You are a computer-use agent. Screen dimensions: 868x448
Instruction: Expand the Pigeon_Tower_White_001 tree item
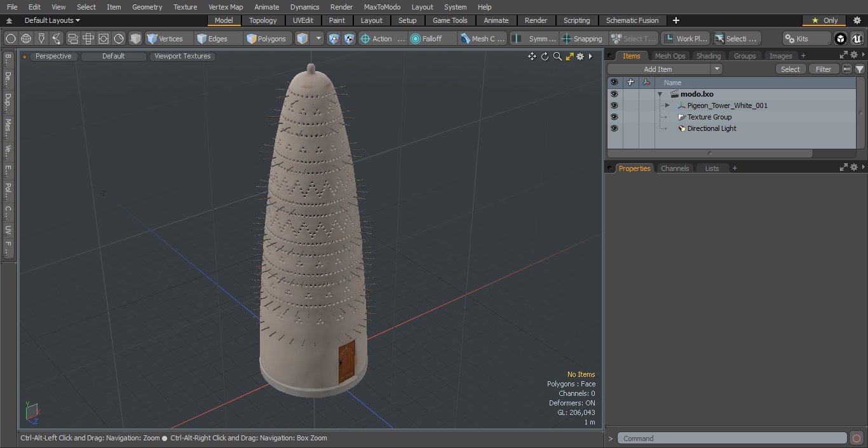pyautogui.click(x=667, y=105)
